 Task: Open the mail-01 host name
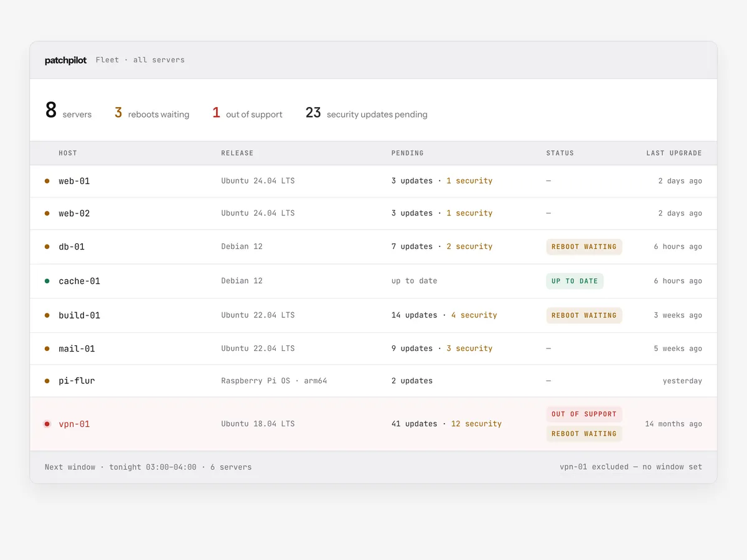77,349
